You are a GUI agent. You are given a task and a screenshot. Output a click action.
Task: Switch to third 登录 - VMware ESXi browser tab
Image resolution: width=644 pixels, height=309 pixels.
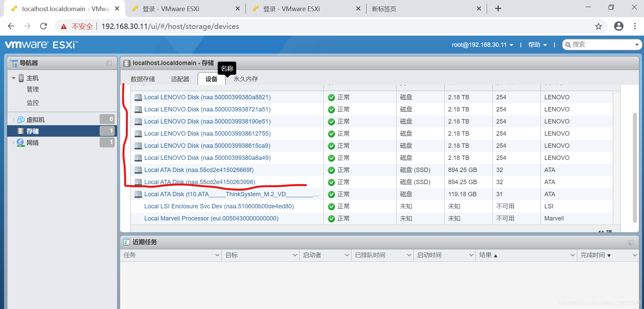click(x=306, y=9)
